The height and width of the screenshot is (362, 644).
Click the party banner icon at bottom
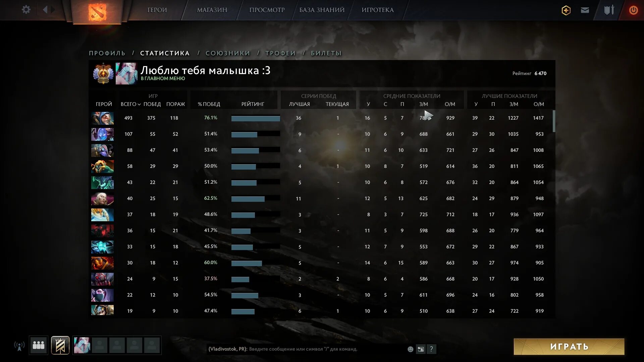(x=60, y=345)
